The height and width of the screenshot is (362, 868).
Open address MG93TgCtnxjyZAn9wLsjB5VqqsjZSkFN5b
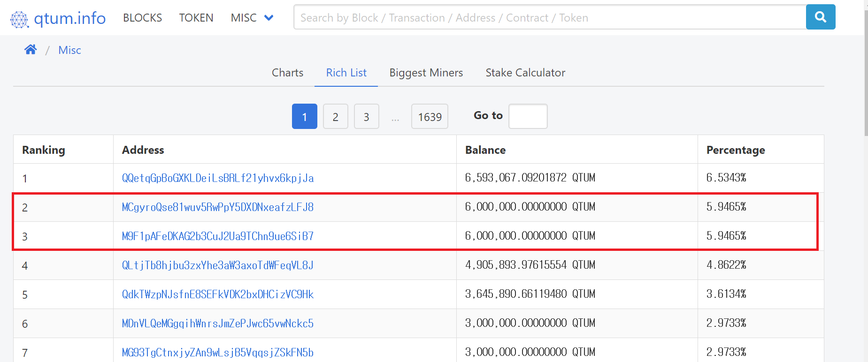pos(218,353)
